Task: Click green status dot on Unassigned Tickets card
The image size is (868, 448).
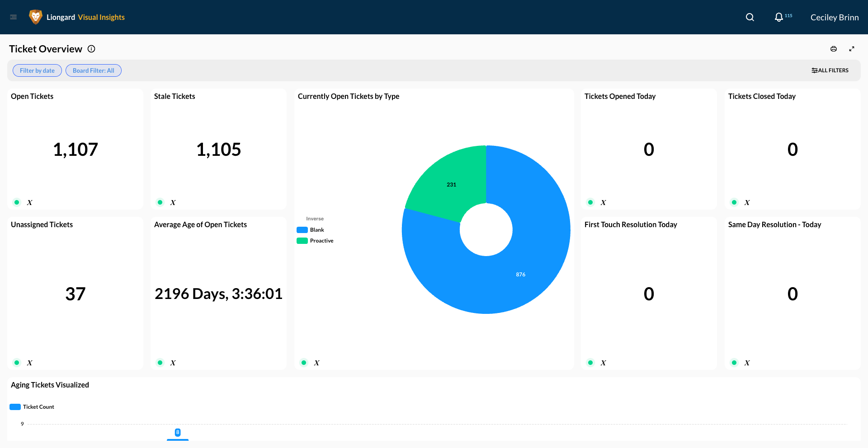Action: point(17,363)
